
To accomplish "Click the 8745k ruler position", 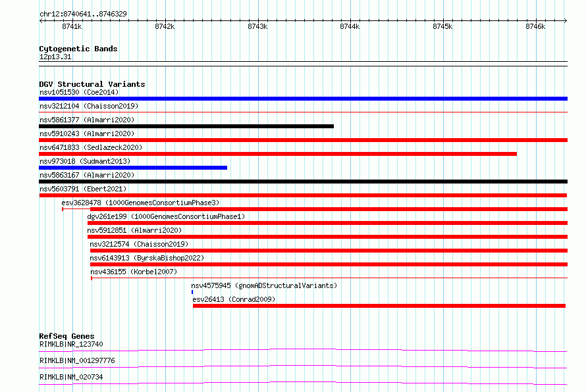I will [442, 26].
